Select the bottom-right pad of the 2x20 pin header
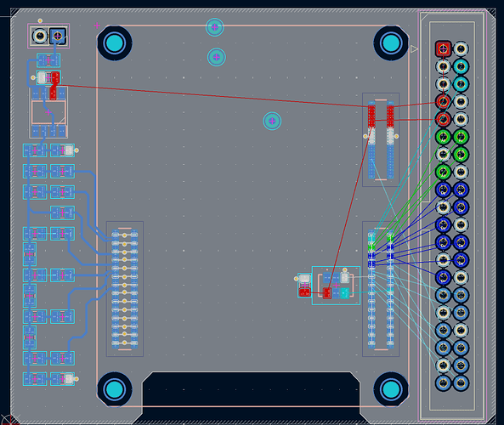This screenshot has width=504, height=425. (461, 382)
